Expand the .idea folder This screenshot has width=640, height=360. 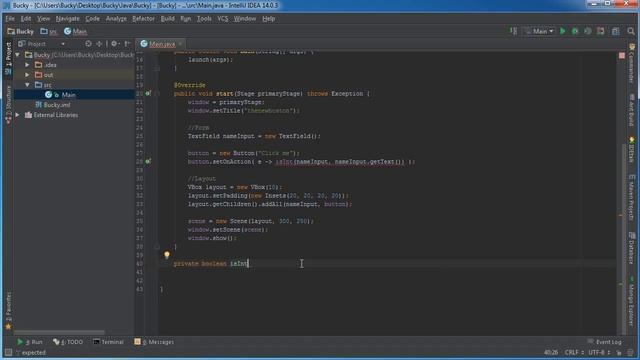click(x=27, y=65)
